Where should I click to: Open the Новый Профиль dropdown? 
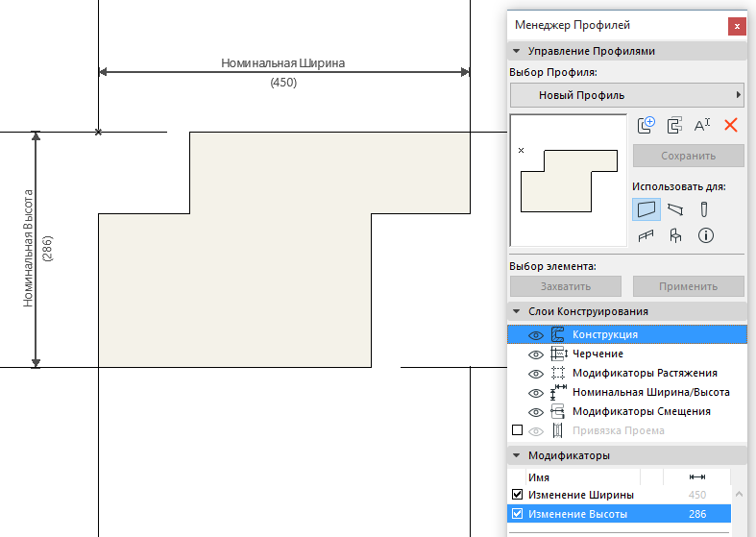[626, 95]
